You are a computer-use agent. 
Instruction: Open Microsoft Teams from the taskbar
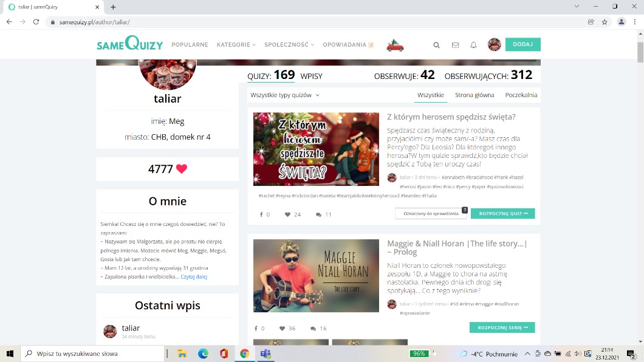click(265, 353)
